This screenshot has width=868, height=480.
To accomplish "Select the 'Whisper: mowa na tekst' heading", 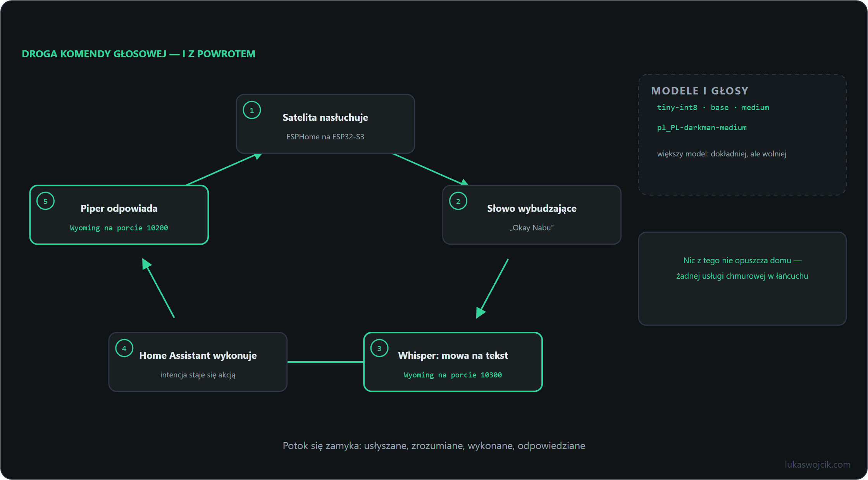I will tap(453, 355).
